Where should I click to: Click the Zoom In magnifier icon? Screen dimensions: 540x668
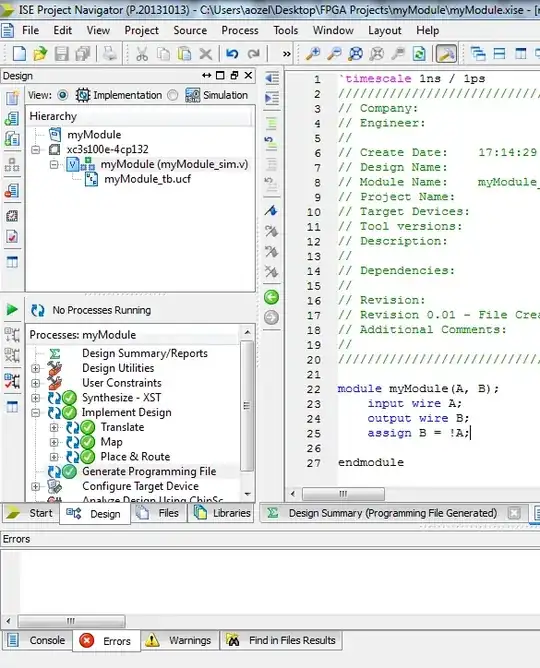coord(313,54)
